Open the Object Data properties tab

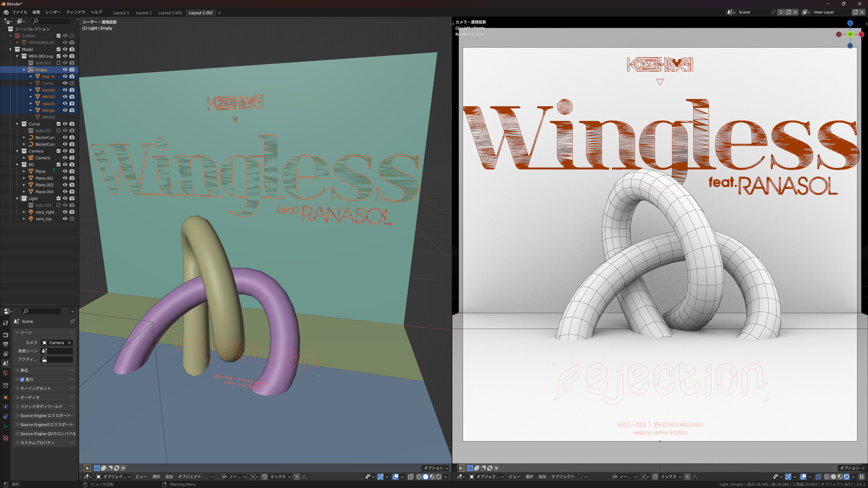(5, 426)
